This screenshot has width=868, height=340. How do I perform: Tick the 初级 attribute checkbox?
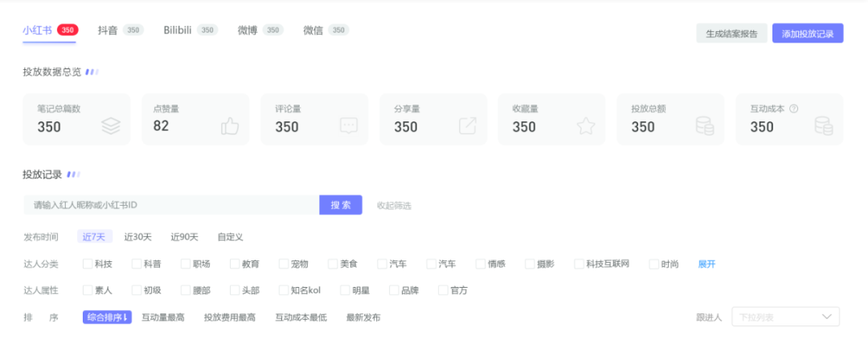136,290
